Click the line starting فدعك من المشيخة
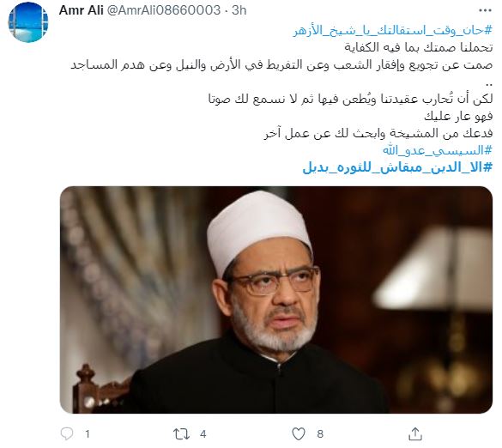The image size is (502, 448). 378,133
